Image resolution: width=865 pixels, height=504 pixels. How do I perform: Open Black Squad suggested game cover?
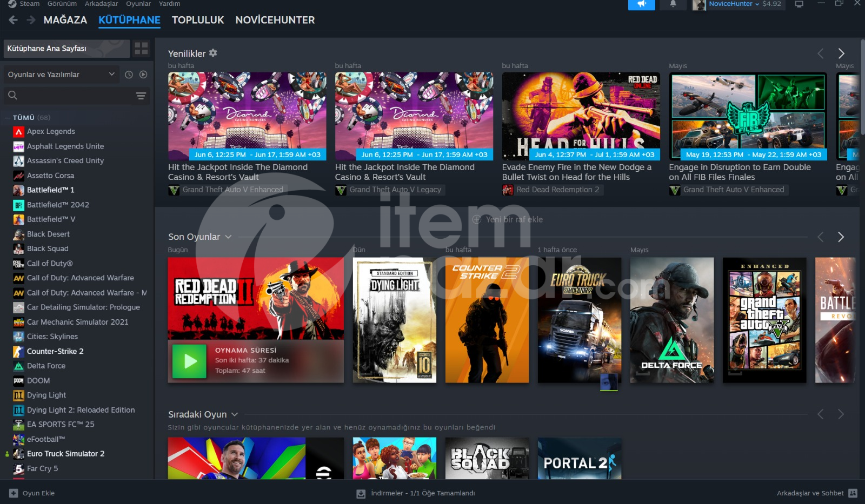(x=487, y=458)
